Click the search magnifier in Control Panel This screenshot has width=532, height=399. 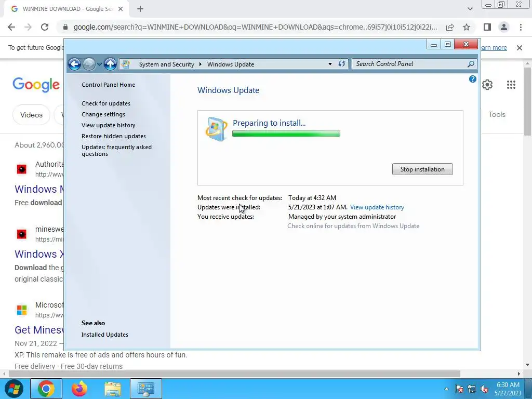click(471, 64)
